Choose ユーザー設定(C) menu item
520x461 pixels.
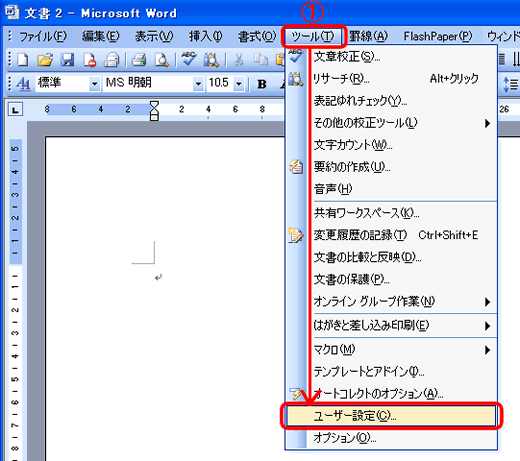click(x=391, y=416)
